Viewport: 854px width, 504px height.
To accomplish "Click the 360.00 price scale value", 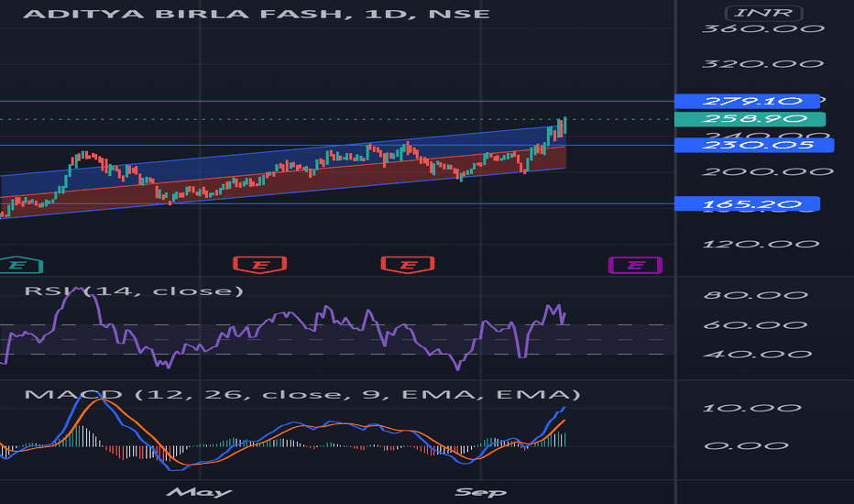I will coord(763,29).
